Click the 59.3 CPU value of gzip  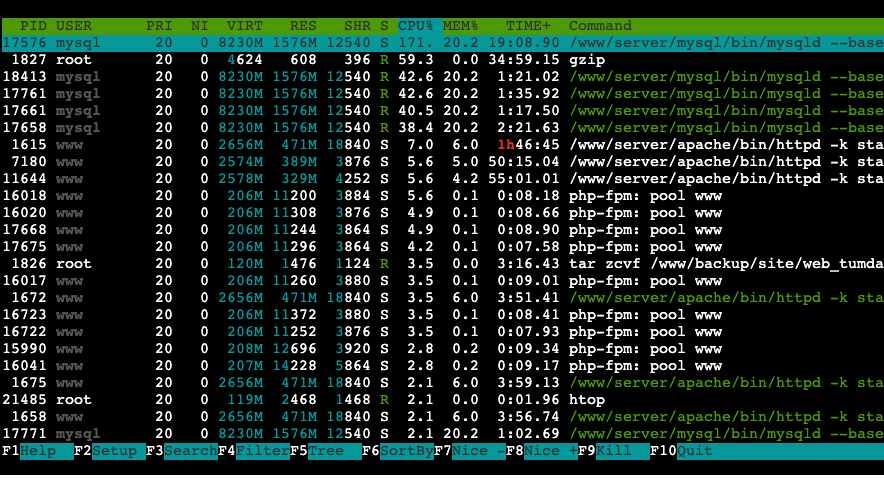click(416, 60)
